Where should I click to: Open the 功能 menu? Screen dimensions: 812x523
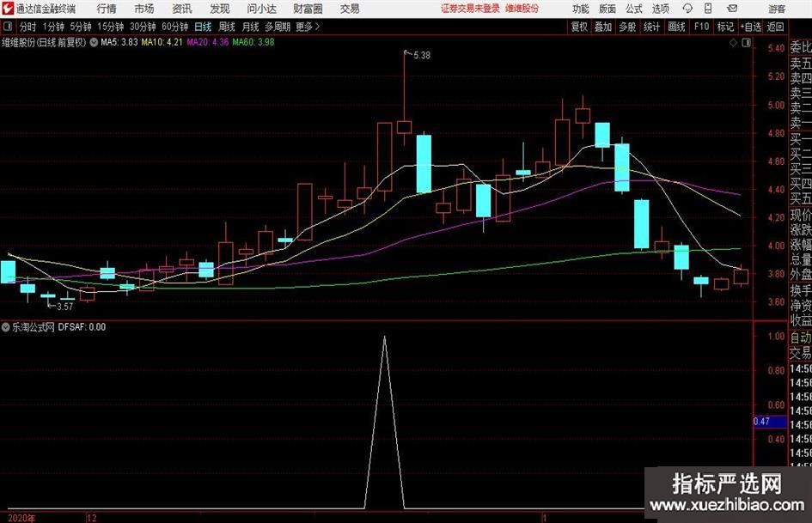pyautogui.click(x=581, y=9)
